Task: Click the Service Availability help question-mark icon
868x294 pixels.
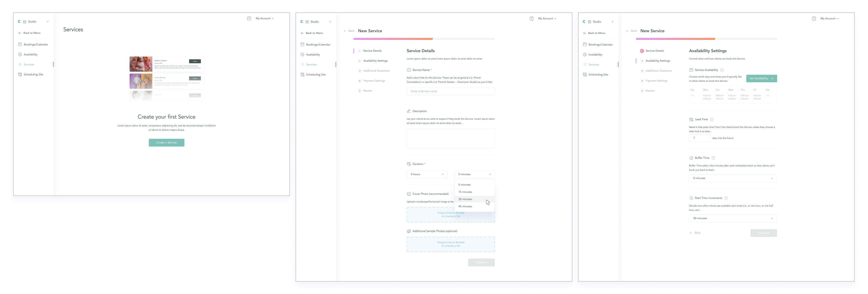Action: pos(722,70)
